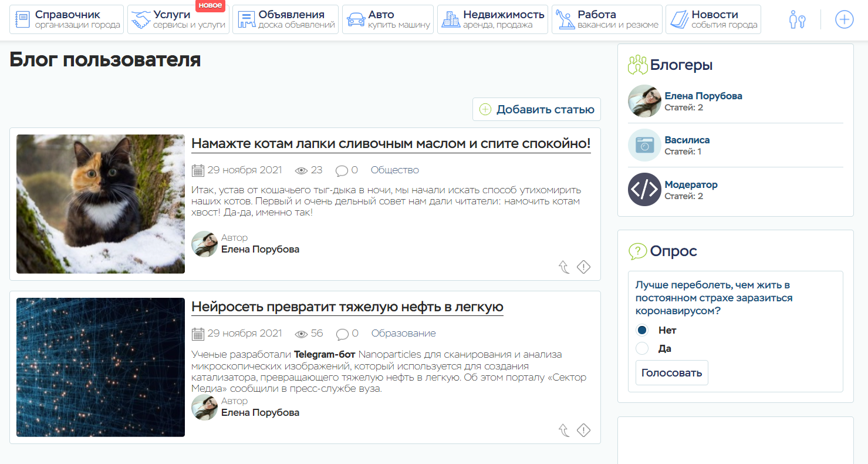
Task: Click report warning icon on neural network article
Action: [583, 431]
